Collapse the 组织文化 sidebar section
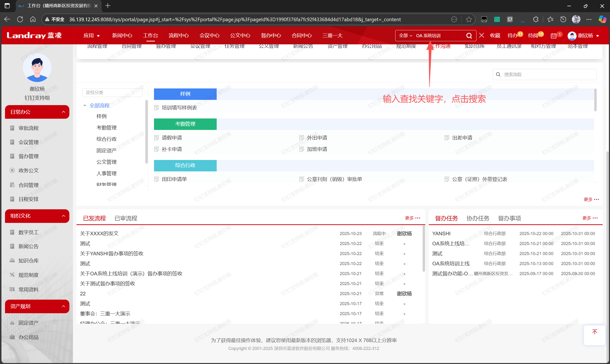Screen dimensions: 610x364 (x=63, y=216)
